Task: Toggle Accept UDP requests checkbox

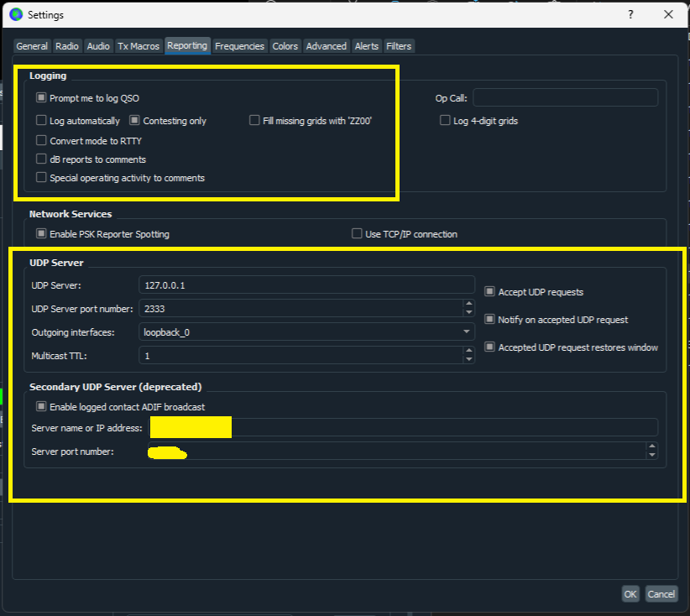Action: 490,292
